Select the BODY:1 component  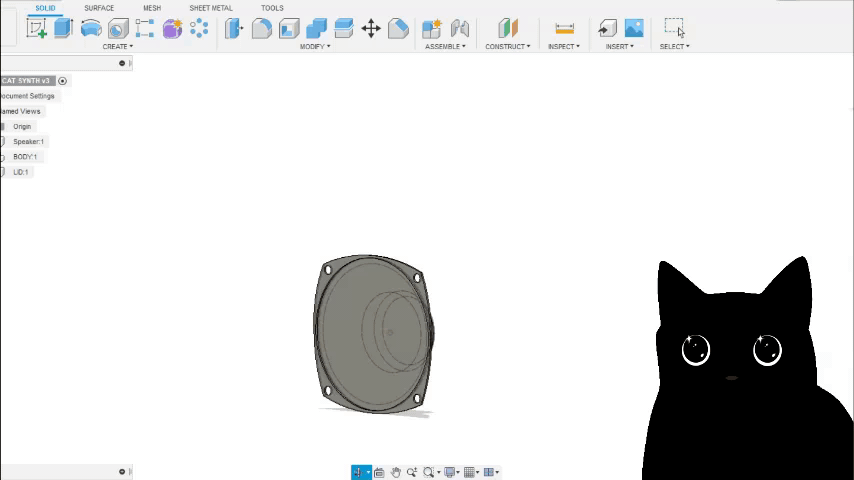point(25,157)
